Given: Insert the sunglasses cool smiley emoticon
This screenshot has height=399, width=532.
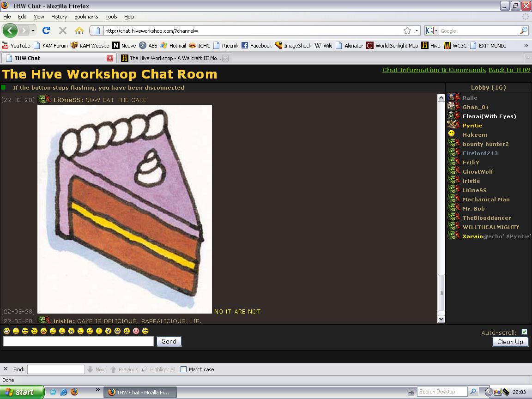Looking at the screenshot, I should pyautogui.click(x=25, y=331).
